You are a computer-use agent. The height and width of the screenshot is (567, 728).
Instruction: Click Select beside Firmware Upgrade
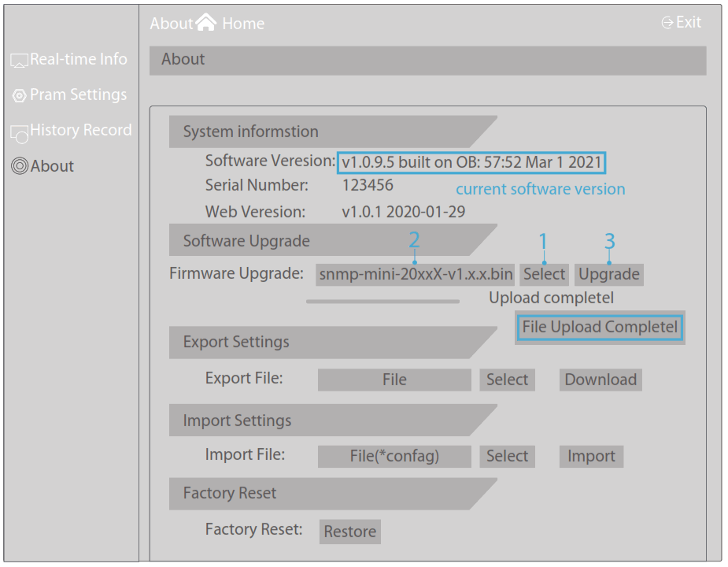[x=543, y=274]
